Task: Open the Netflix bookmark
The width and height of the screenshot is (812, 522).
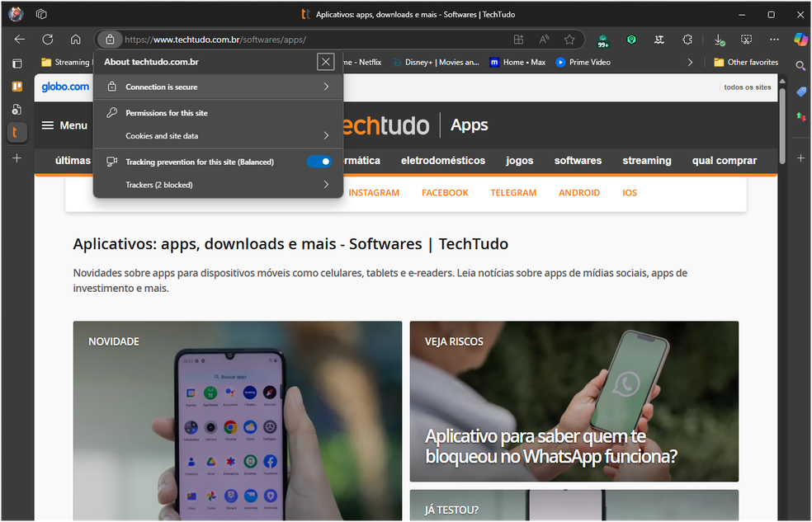Action: [x=363, y=62]
